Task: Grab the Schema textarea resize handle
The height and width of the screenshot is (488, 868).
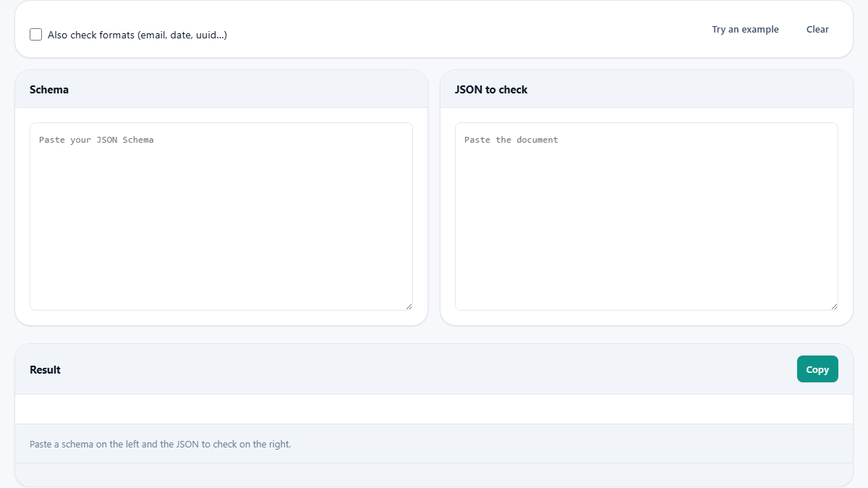Action: point(409,306)
